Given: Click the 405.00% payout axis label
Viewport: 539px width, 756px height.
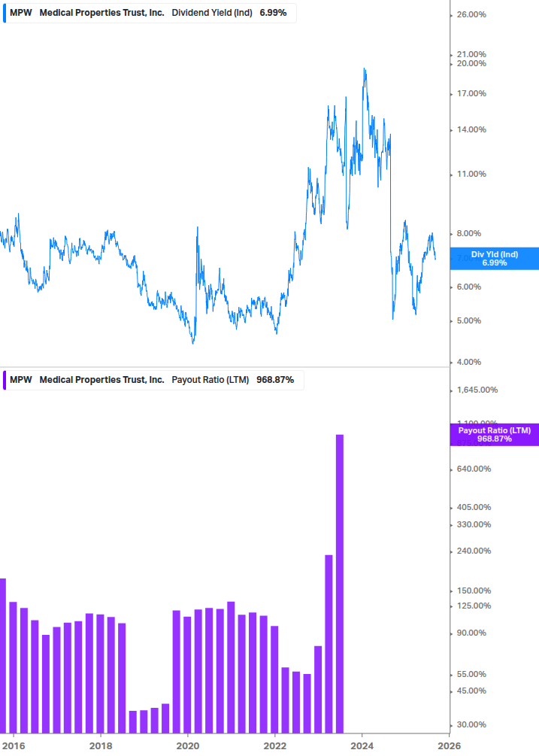Looking at the screenshot, I should click(x=474, y=507).
